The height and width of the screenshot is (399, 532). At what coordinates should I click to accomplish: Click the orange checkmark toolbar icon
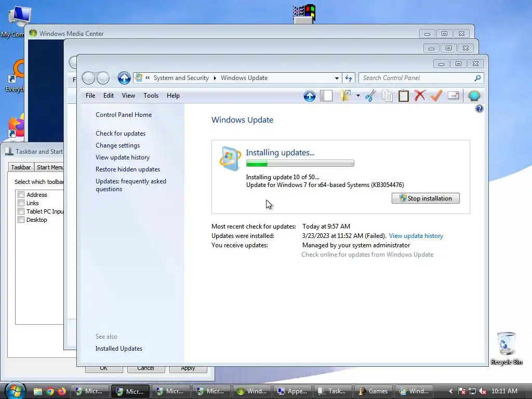click(436, 96)
